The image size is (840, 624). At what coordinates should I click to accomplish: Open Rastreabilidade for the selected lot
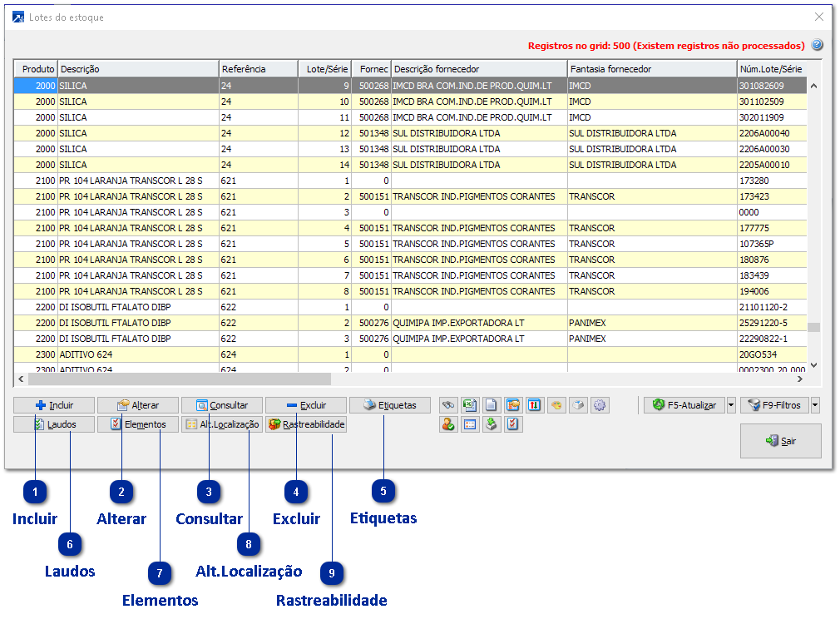[x=306, y=424]
